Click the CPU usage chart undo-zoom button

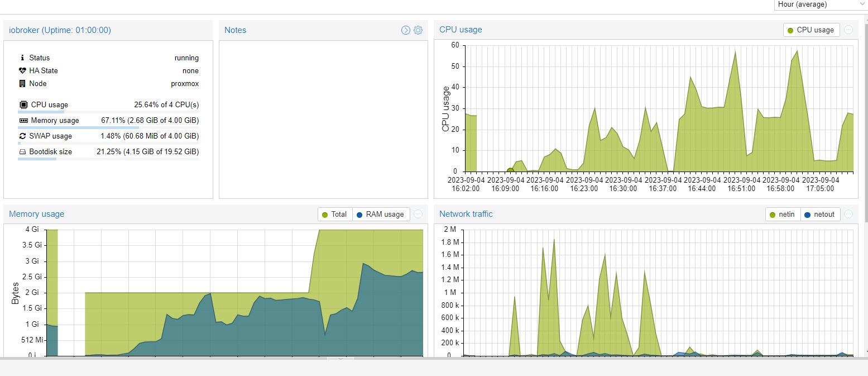[848, 30]
